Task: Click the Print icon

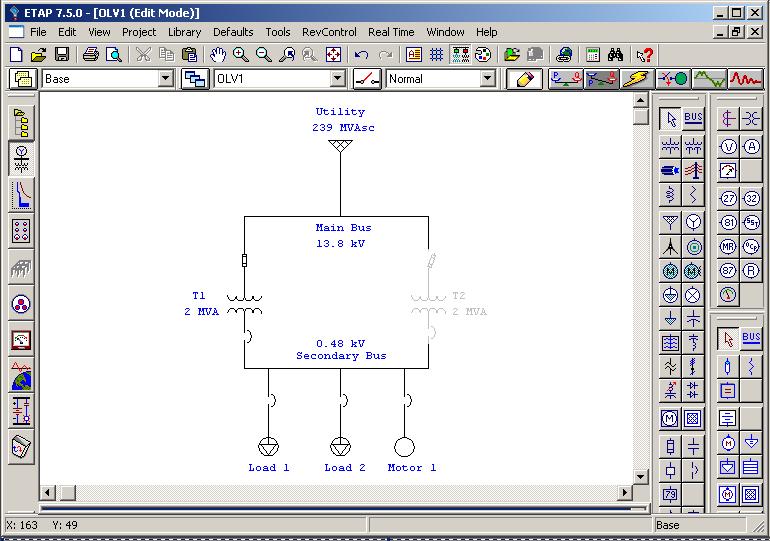Action: (90, 54)
